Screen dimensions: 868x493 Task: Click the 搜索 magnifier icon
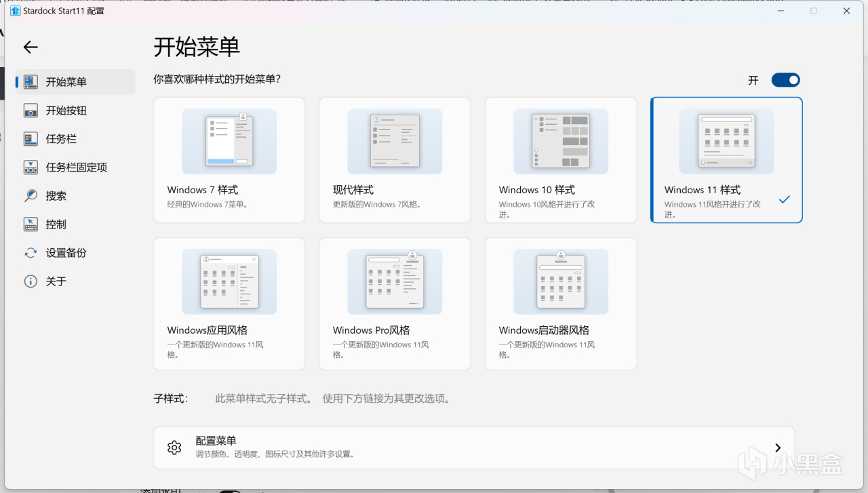[31, 196]
